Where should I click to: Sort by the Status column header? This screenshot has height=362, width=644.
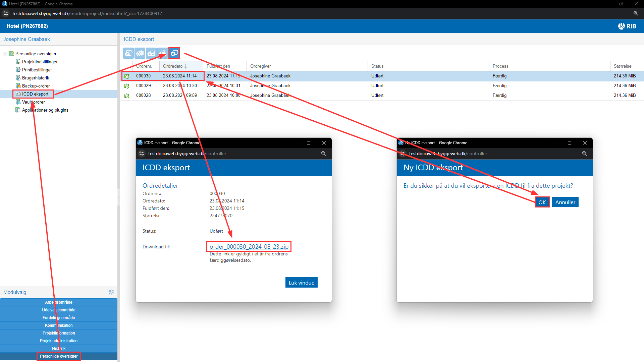click(377, 66)
